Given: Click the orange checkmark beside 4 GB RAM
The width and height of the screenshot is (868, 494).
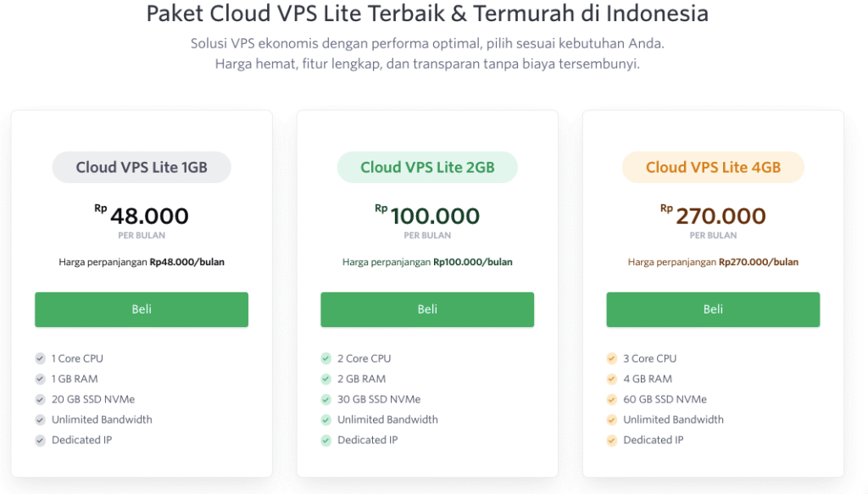Looking at the screenshot, I should (611, 379).
